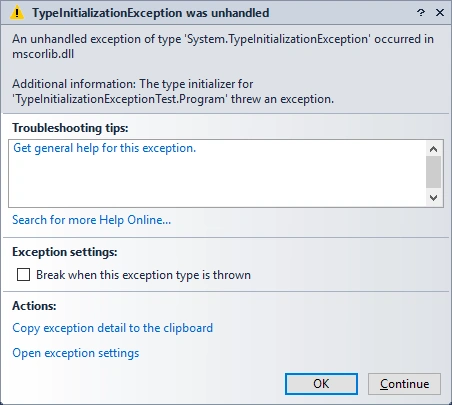Open help via the question mark button

tap(421, 13)
